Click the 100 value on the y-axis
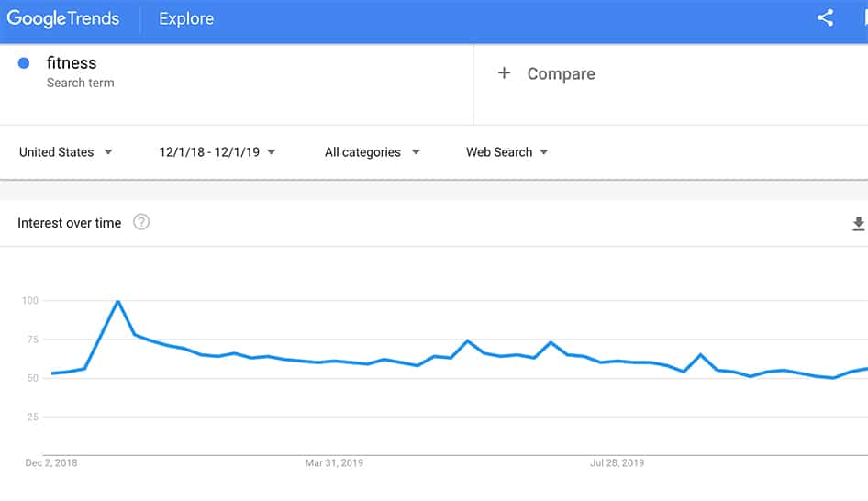868x501 pixels. 29,301
